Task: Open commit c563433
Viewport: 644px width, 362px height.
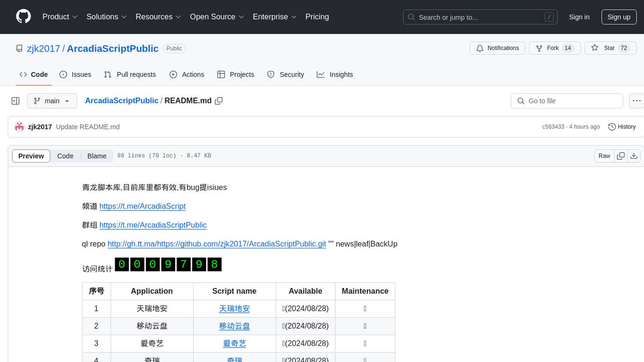Action: click(553, 127)
